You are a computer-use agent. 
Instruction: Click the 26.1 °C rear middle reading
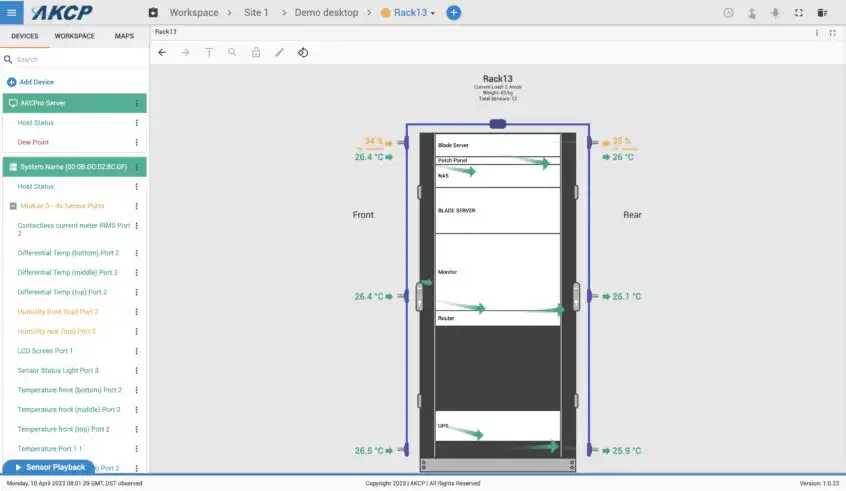[x=626, y=296]
